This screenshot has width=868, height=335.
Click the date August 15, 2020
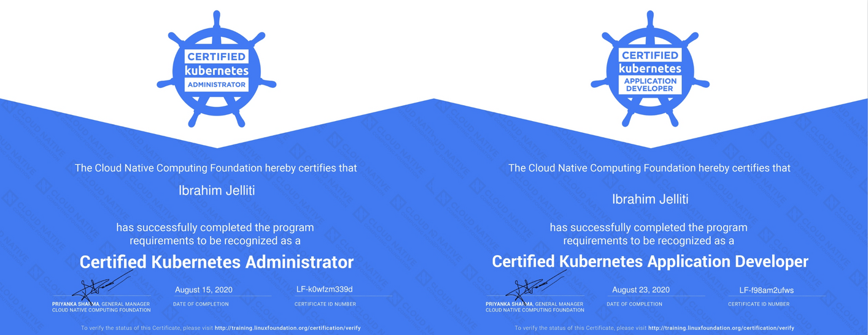[x=204, y=290]
